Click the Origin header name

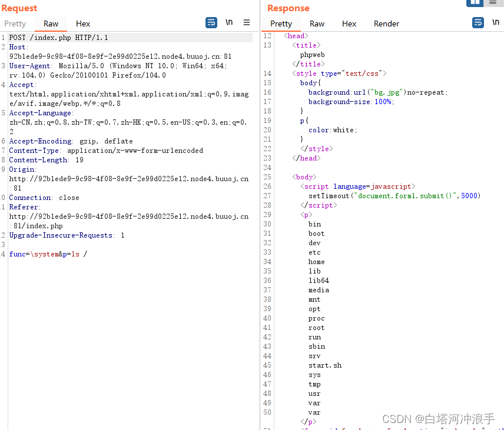pyautogui.click(x=22, y=169)
